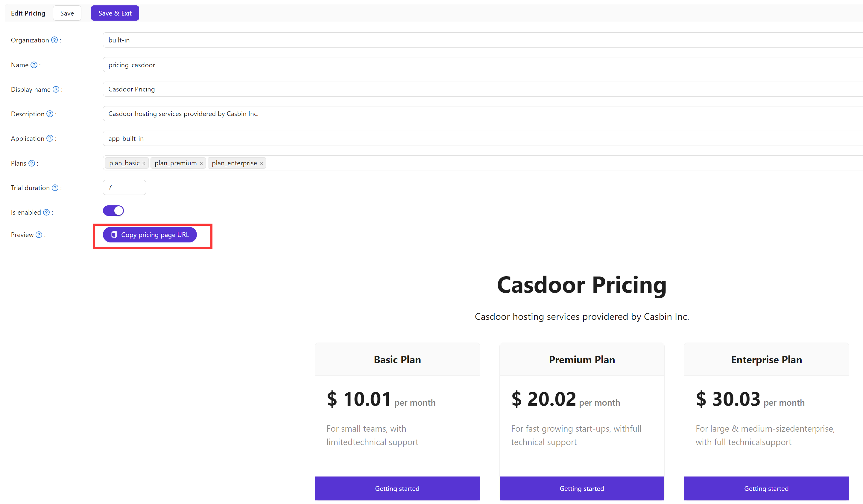Open the Display name help icon
This screenshot has width=863, height=504.
(x=56, y=89)
